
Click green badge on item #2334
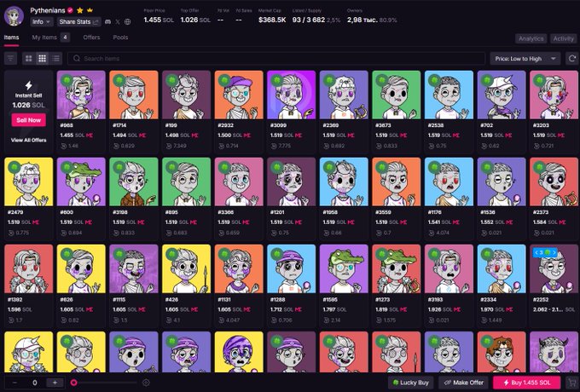487,254
